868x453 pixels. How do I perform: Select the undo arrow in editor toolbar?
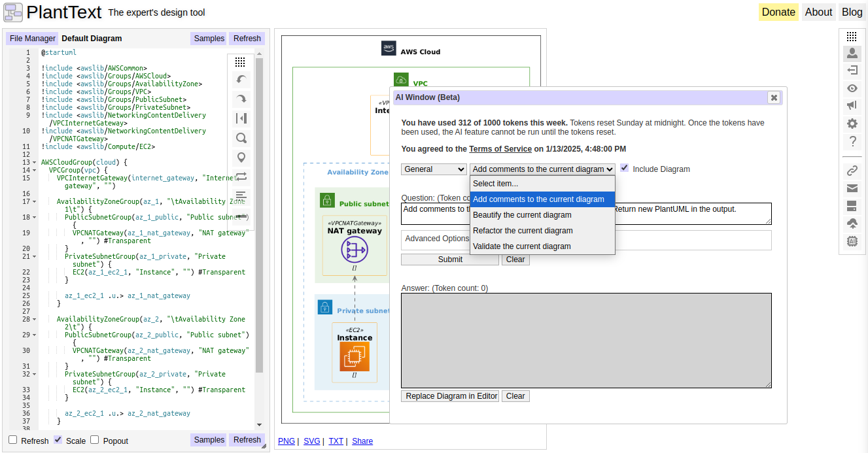(241, 80)
